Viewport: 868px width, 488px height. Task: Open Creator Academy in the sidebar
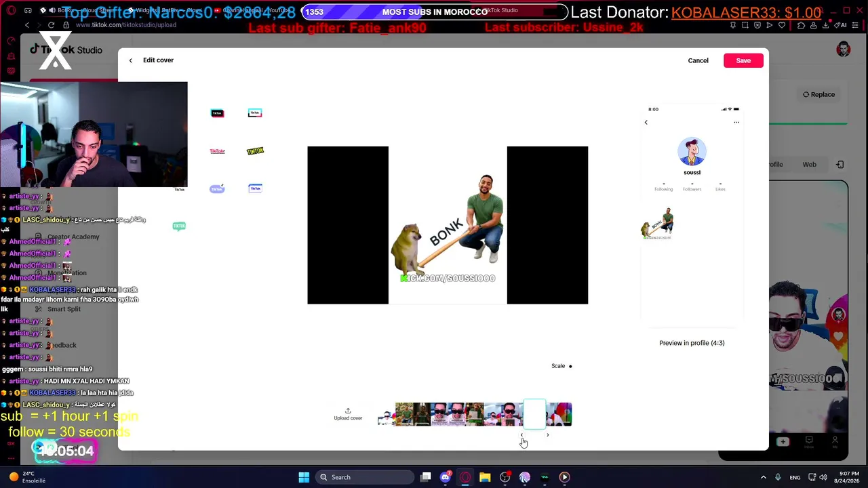[x=73, y=237]
